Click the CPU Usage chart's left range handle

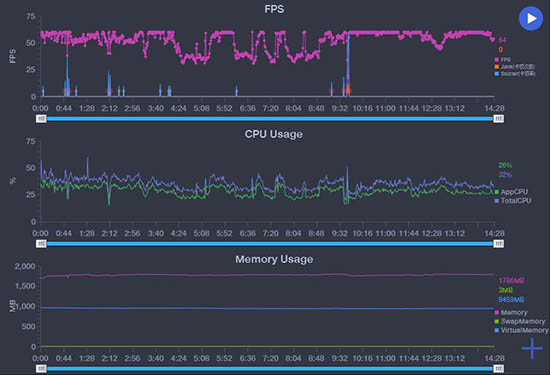coord(41,244)
